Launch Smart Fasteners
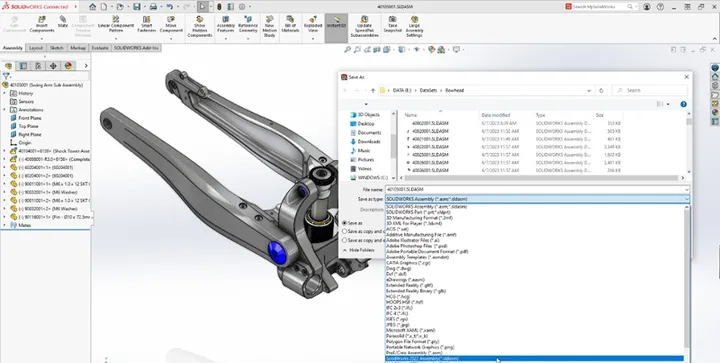The height and width of the screenshot is (363, 720). (x=147, y=25)
